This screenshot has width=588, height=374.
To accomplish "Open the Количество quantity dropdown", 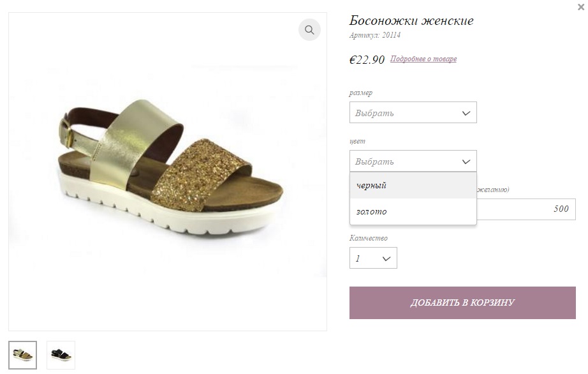I will tap(373, 258).
